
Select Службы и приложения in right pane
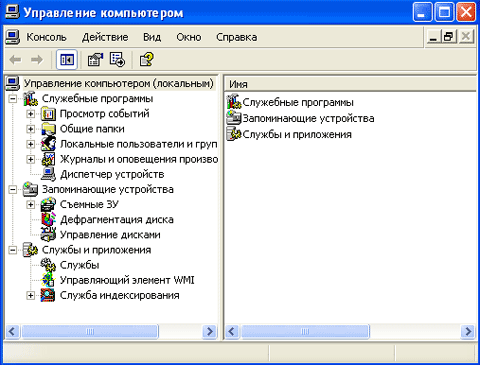pyautogui.click(x=289, y=134)
